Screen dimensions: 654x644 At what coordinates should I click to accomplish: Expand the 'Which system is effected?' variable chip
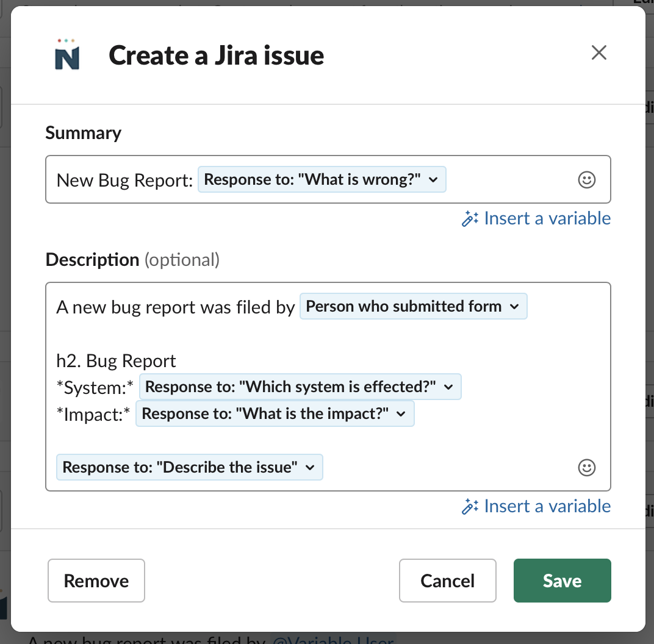click(300, 387)
